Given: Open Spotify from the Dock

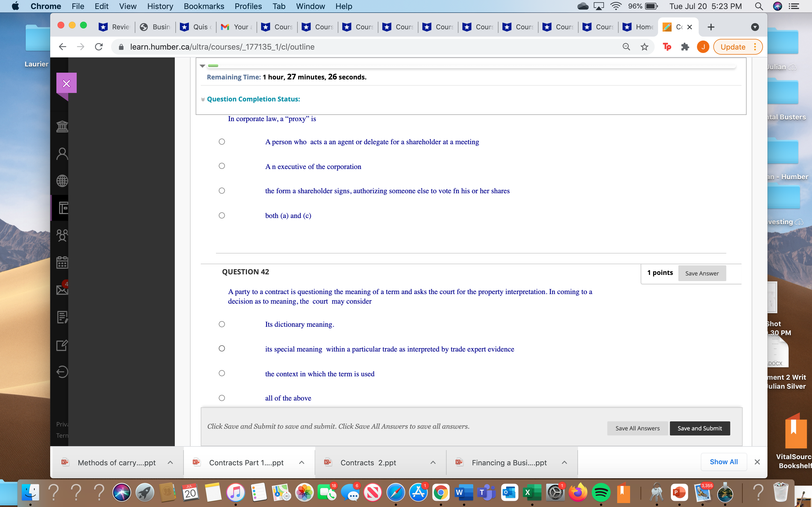Looking at the screenshot, I should pyautogui.click(x=601, y=492).
